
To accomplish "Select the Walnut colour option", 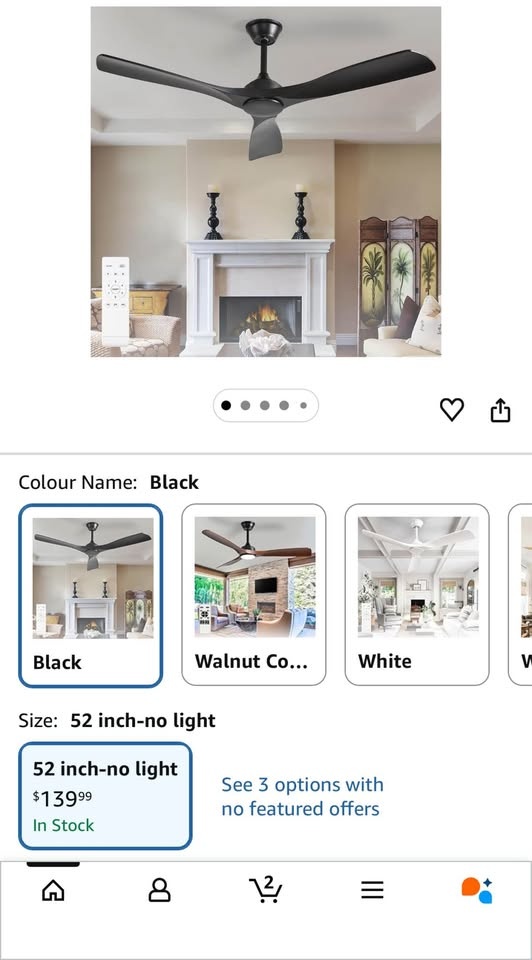I will [x=253, y=594].
